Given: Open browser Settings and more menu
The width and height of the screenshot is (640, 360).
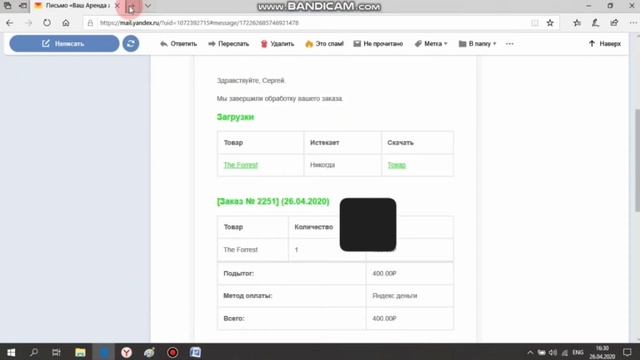Looking at the screenshot, I should (x=633, y=23).
